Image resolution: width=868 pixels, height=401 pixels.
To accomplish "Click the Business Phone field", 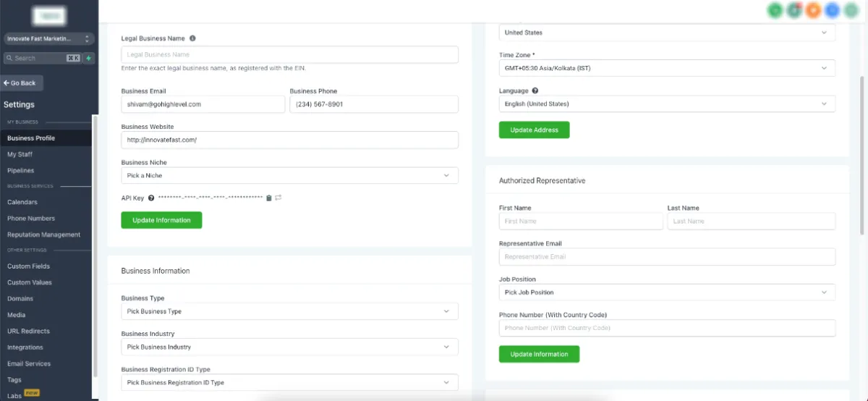I will click(x=374, y=104).
